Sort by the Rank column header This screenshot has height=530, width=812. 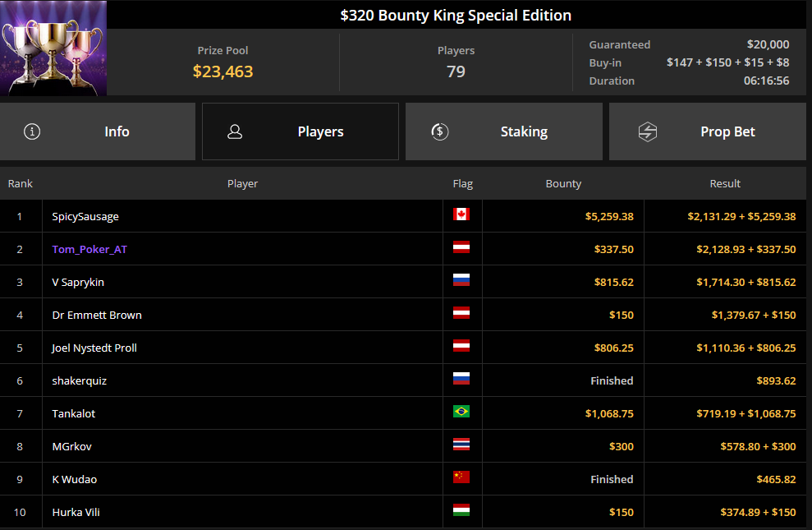21,183
